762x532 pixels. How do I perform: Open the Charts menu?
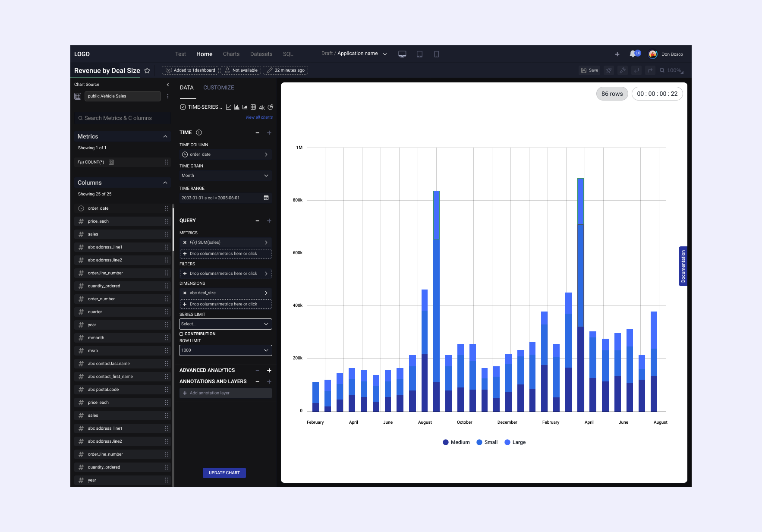[x=231, y=54]
